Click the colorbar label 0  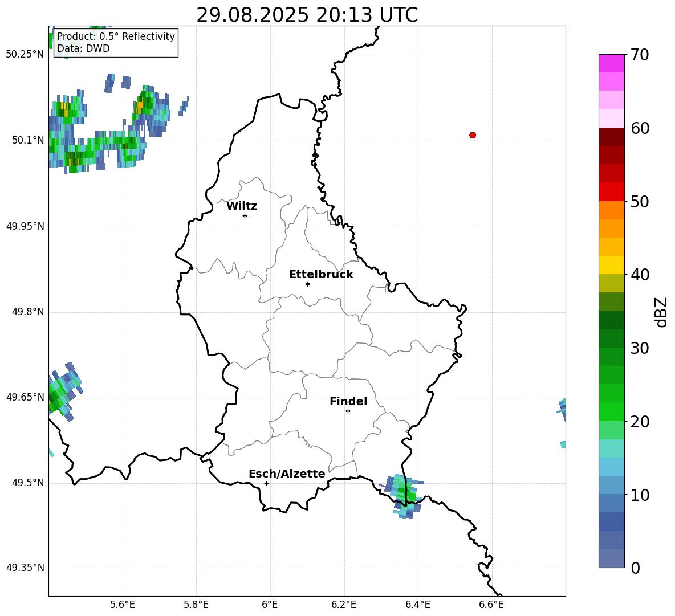pos(636,568)
